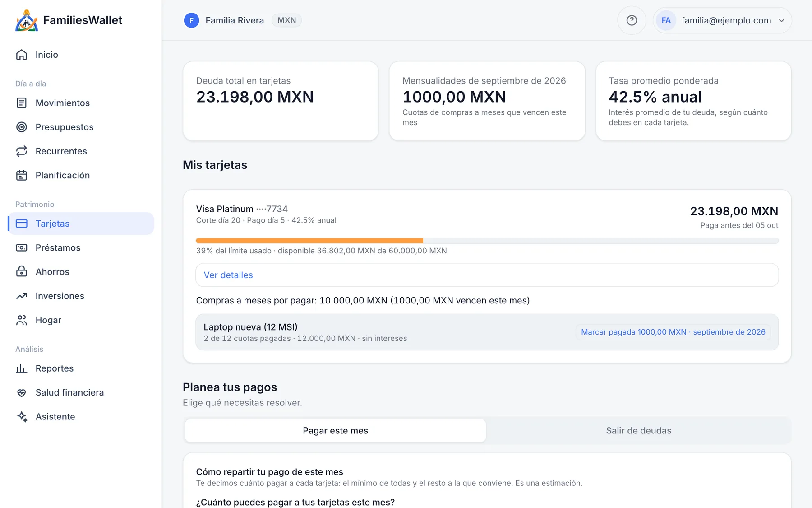This screenshot has width=812, height=508.
Task: Open Asistente menu label
Action: pos(55,417)
